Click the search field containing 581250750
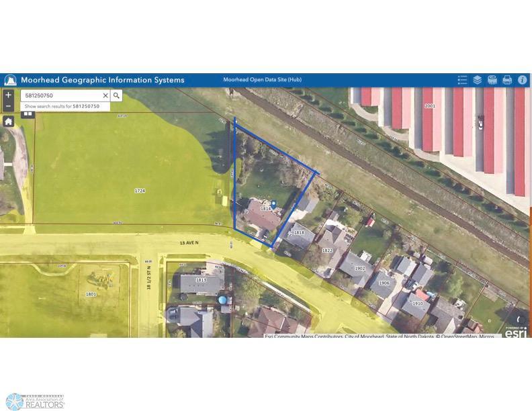This screenshot has height=411, width=532. pyautogui.click(x=61, y=95)
